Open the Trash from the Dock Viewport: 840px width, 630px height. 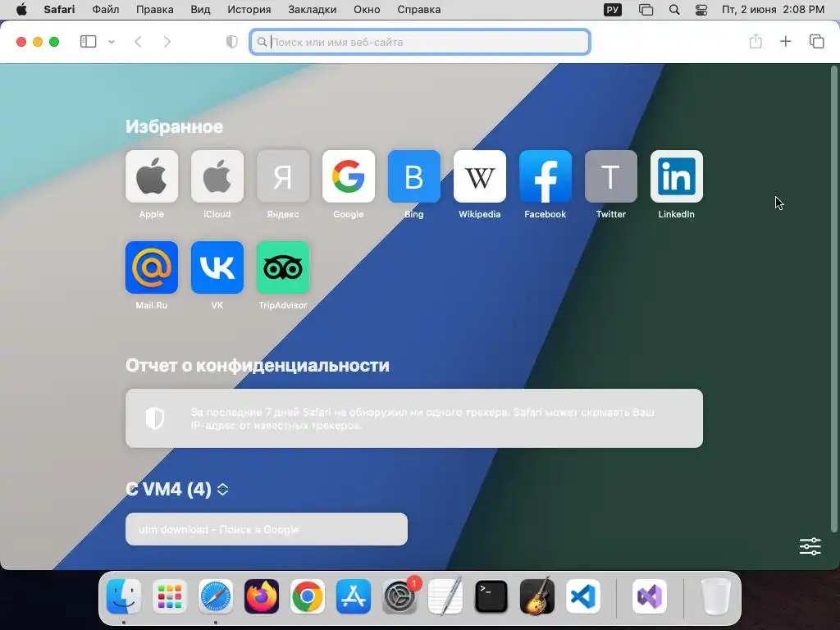(x=716, y=596)
